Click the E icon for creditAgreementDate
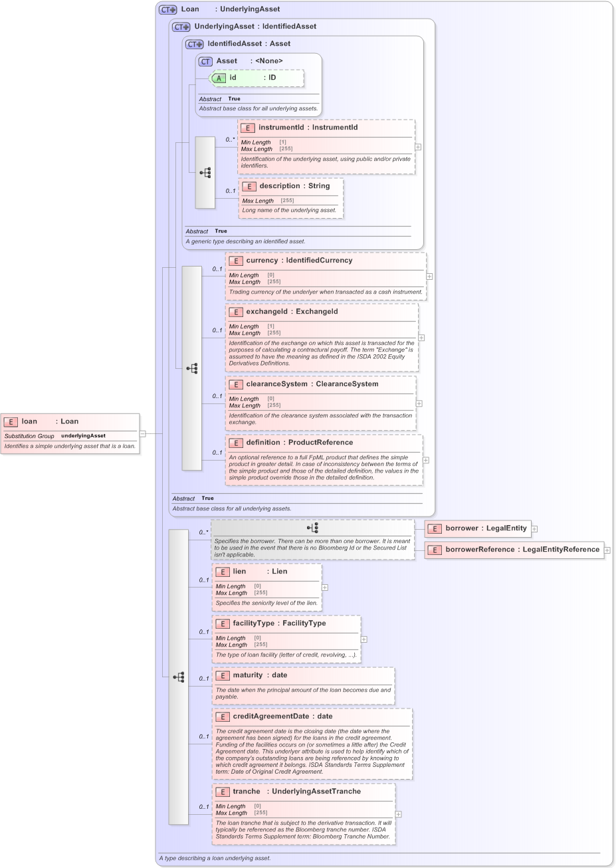Image resolution: width=616 pixels, height=868 pixels. click(x=223, y=716)
